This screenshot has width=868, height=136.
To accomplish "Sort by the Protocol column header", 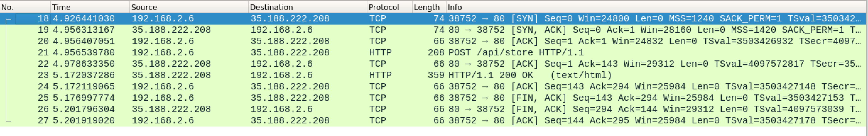I will coord(390,7).
